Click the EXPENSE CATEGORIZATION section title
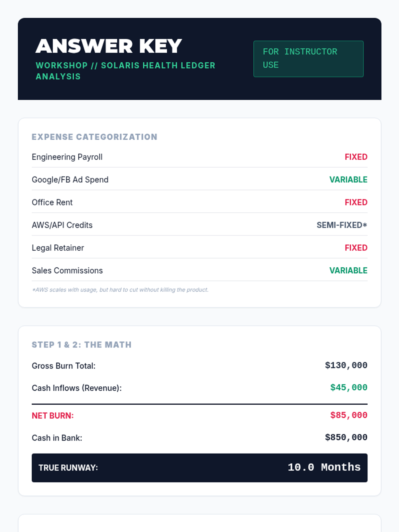The image size is (399, 532). pos(94,137)
